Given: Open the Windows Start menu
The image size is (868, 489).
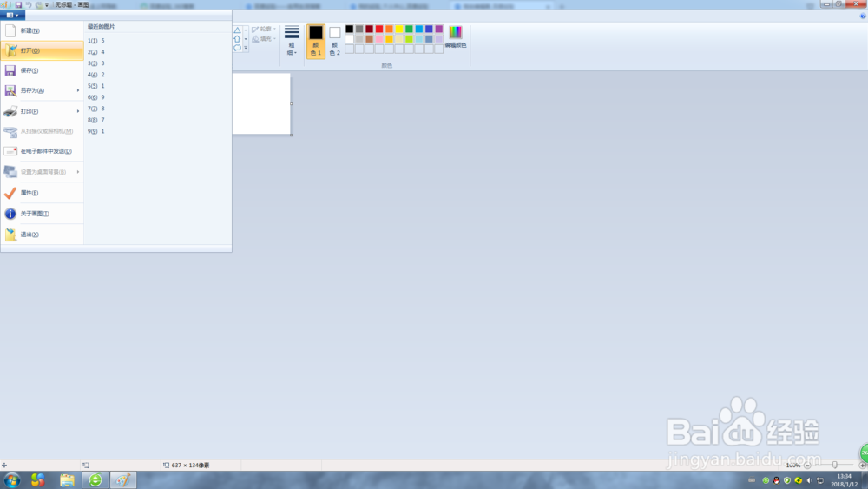Looking at the screenshot, I should tap(11, 479).
